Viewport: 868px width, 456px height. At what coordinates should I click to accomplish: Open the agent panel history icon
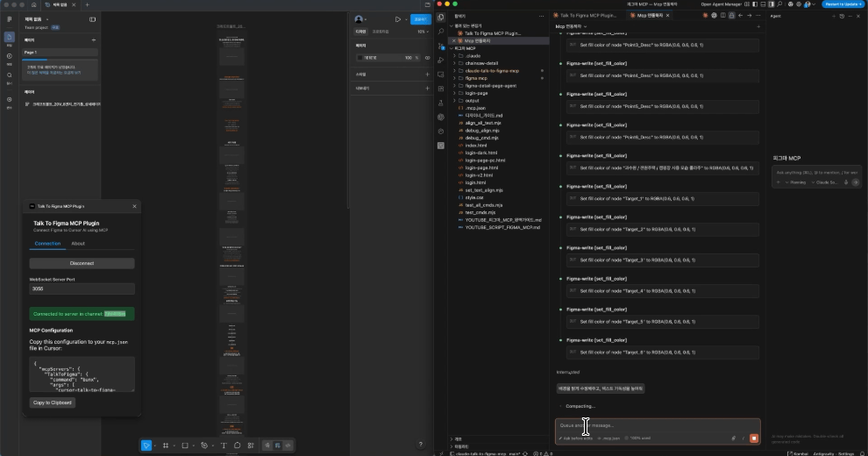842,16
